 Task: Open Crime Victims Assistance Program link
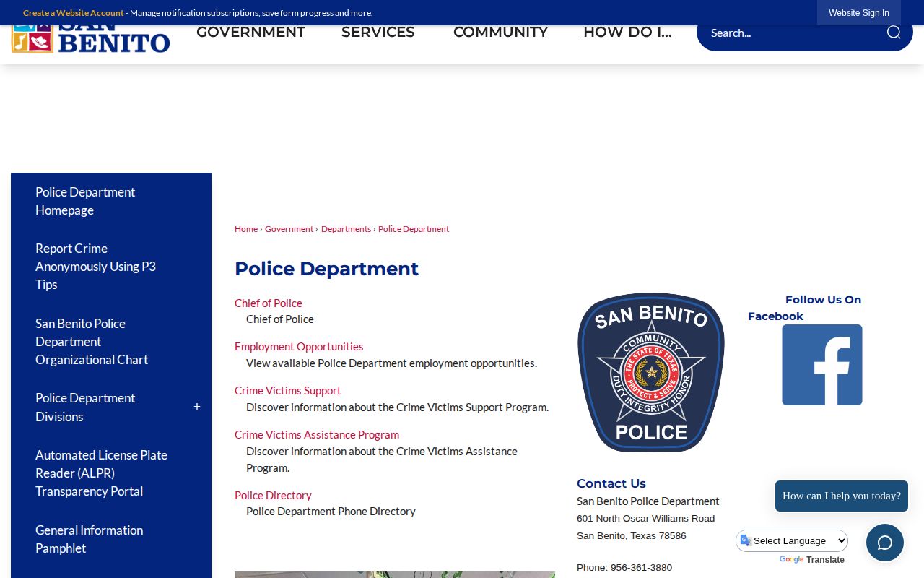click(x=317, y=435)
